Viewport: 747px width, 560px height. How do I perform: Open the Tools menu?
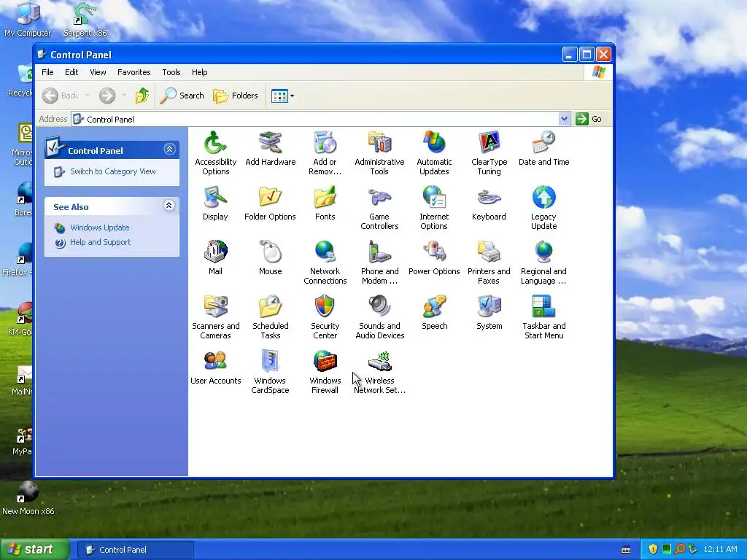[171, 72]
